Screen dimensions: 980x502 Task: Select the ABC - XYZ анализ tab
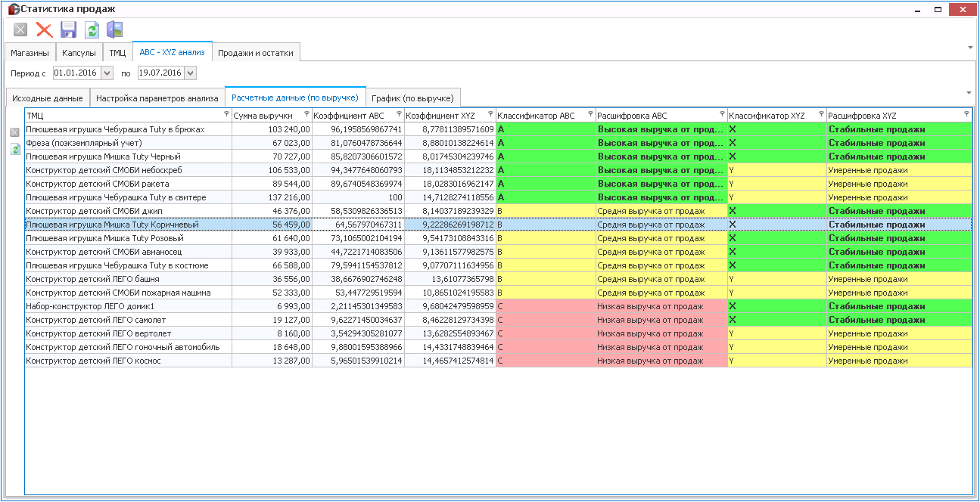[x=173, y=52]
